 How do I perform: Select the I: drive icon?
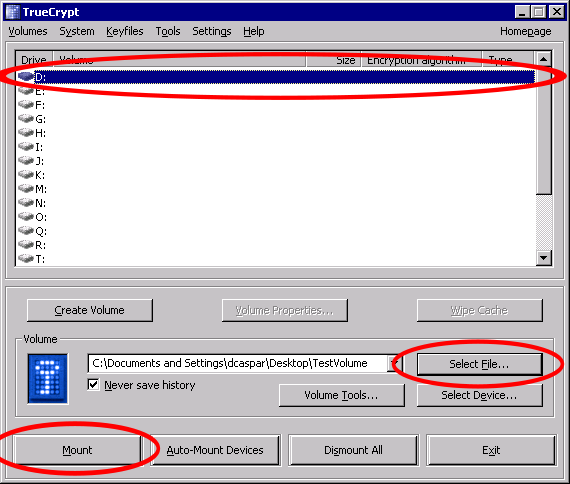coord(25,147)
